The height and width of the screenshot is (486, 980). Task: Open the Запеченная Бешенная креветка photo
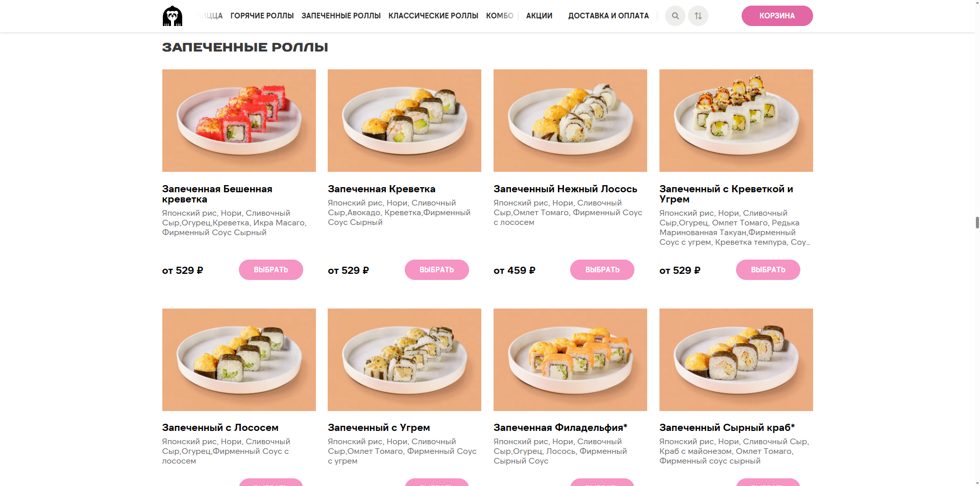[239, 120]
